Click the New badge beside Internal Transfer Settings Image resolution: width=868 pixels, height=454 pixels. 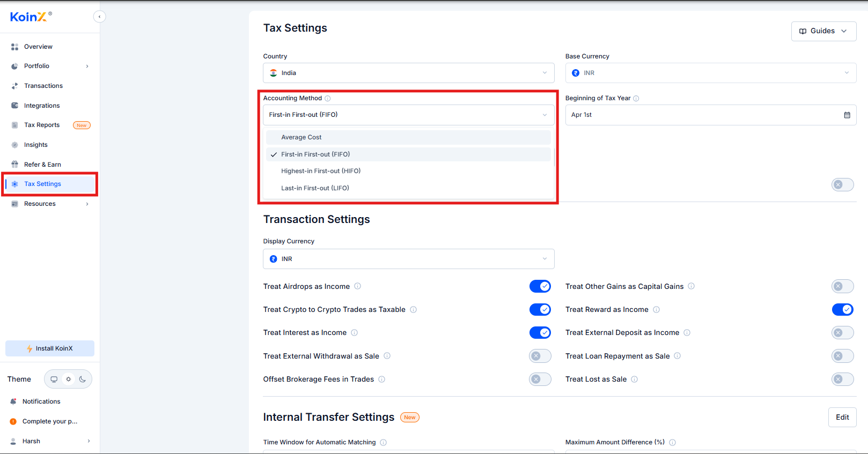pos(410,417)
